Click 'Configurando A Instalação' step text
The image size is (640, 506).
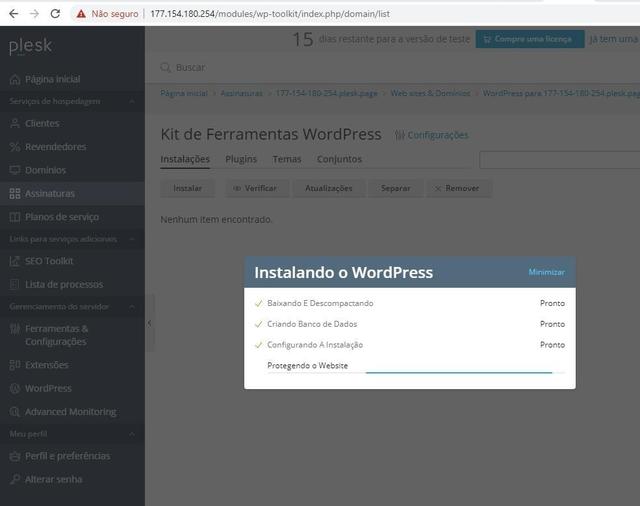315,345
